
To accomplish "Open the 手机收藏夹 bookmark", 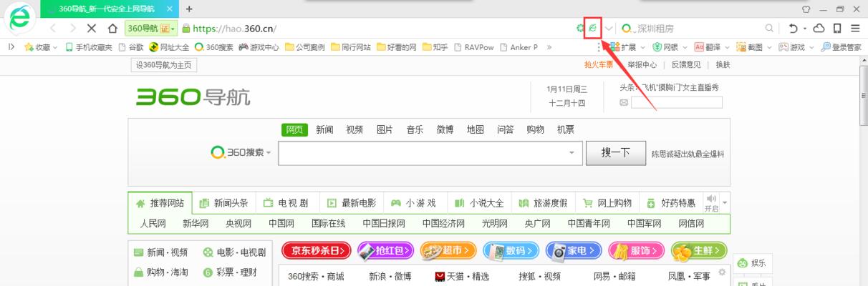I will [x=89, y=47].
